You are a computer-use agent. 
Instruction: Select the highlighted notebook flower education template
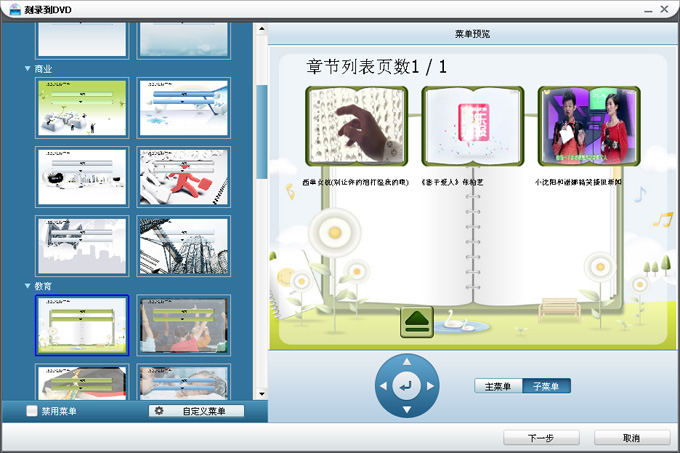[82, 325]
